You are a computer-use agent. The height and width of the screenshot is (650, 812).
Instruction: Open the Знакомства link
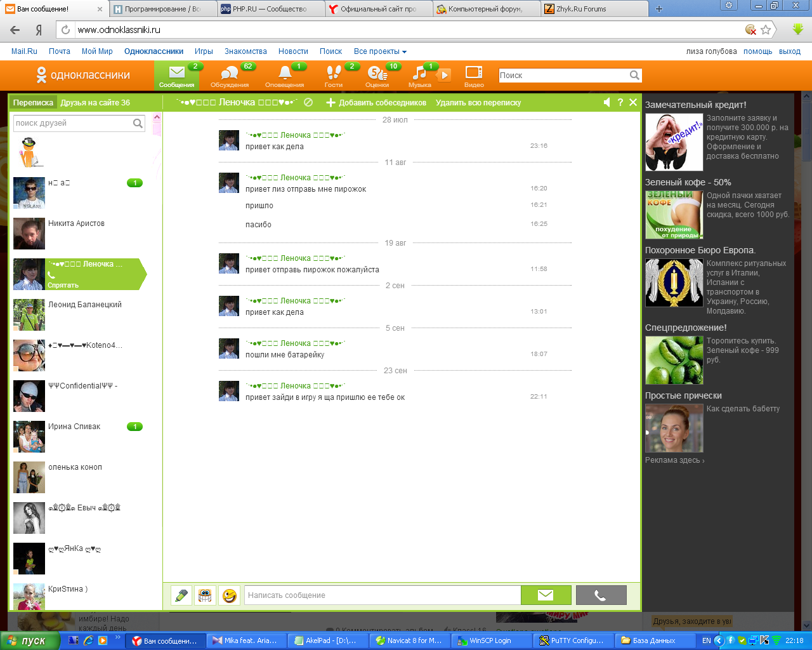246,51
